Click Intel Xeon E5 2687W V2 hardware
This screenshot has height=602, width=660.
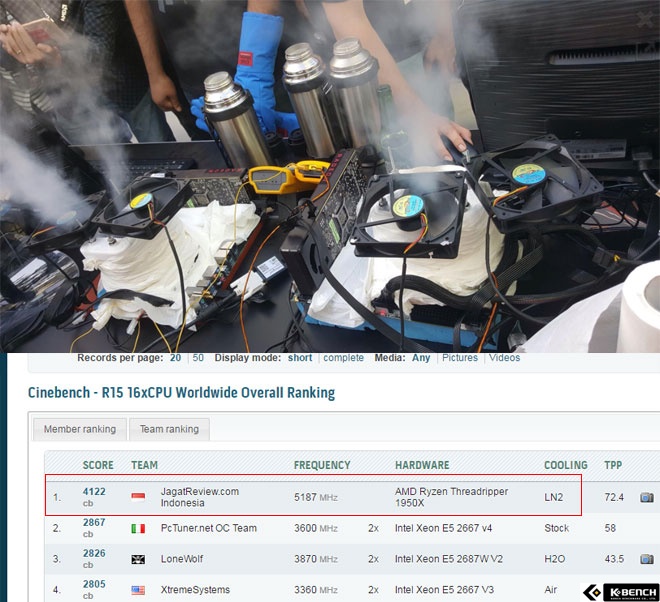coord(449,559)
